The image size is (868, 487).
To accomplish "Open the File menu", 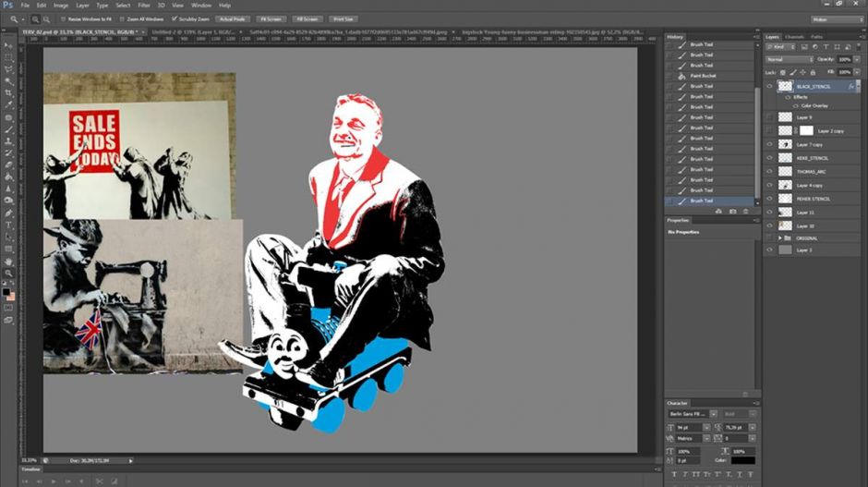I will (25, 6).
